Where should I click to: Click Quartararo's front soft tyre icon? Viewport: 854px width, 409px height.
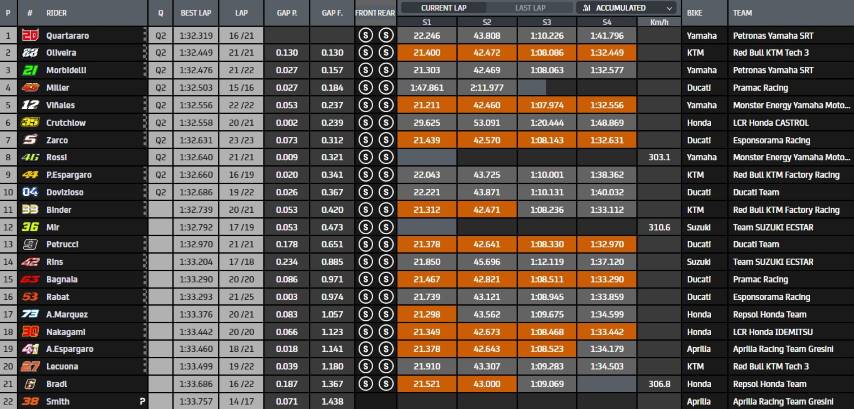point(365,35)
